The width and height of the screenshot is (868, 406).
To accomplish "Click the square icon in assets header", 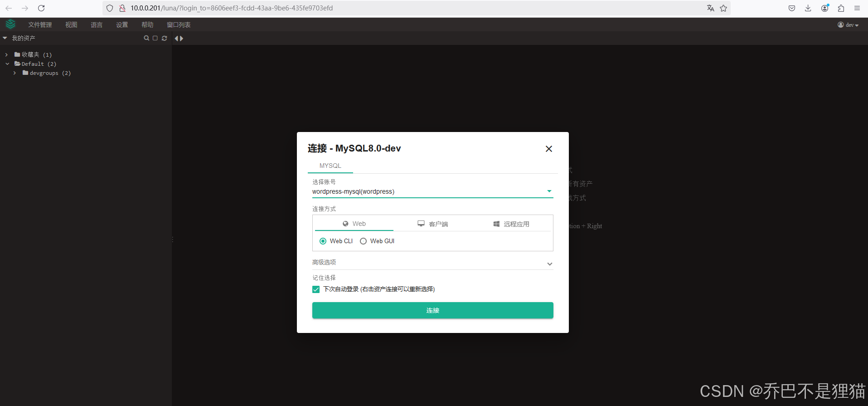I will (x=155, y=38).
